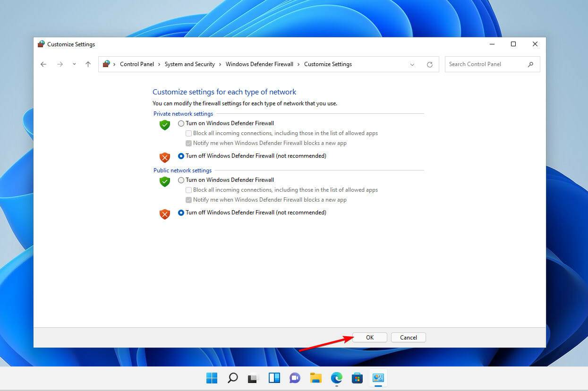Toggle public Block all incoming connections checkbox
The height and width of the screenshot is (391, 588).
click(x=188, y=190)
